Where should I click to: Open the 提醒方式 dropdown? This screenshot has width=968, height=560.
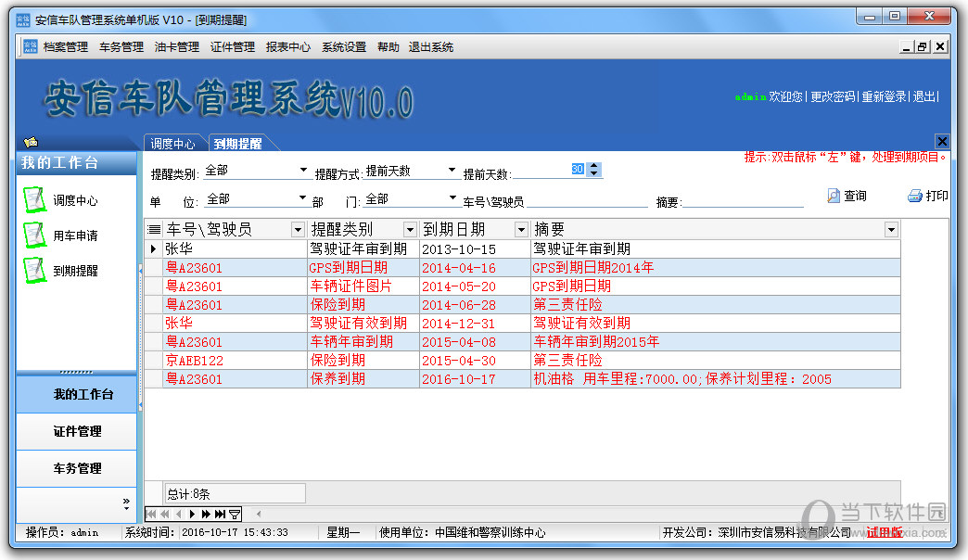[x=452, y=171]
